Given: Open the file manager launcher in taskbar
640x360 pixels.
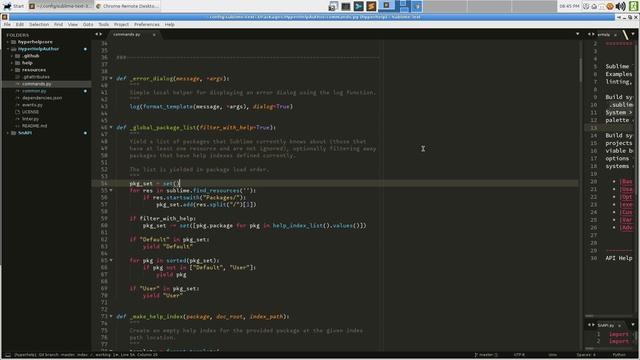Looking at the screenshot, I should pos(333,6).
